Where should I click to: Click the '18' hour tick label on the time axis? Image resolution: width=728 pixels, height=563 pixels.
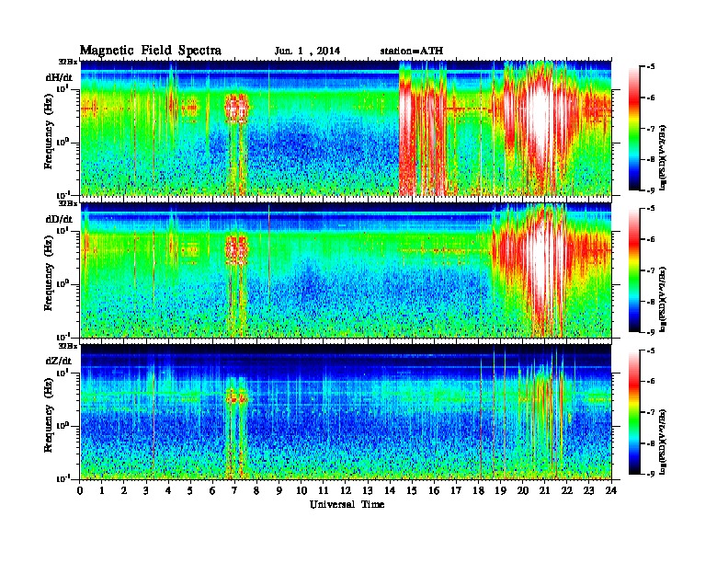pos(478,490)
